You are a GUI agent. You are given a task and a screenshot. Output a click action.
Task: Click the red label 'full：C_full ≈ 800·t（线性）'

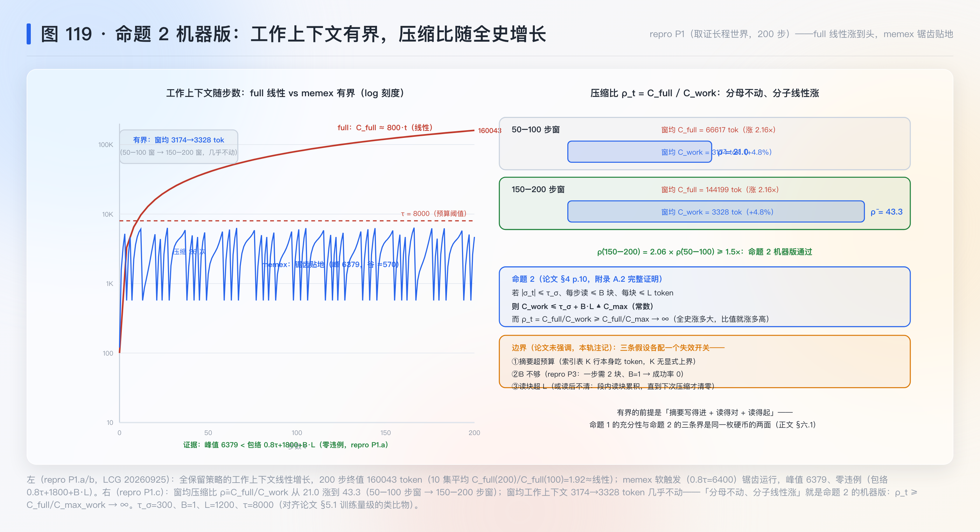[x=385, y=127]
